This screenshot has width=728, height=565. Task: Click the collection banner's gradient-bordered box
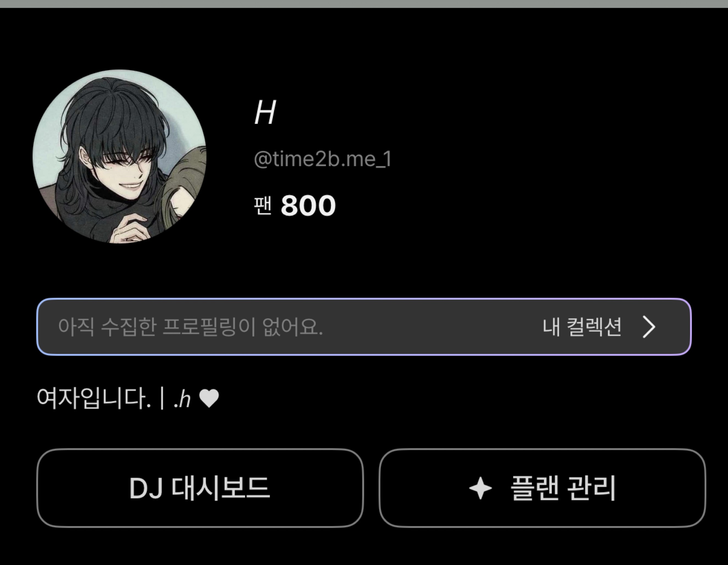click(364, 327)
